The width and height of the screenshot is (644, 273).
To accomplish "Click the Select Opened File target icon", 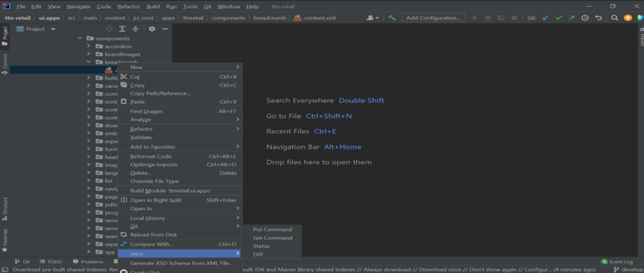I will click(x=109, y=29).
